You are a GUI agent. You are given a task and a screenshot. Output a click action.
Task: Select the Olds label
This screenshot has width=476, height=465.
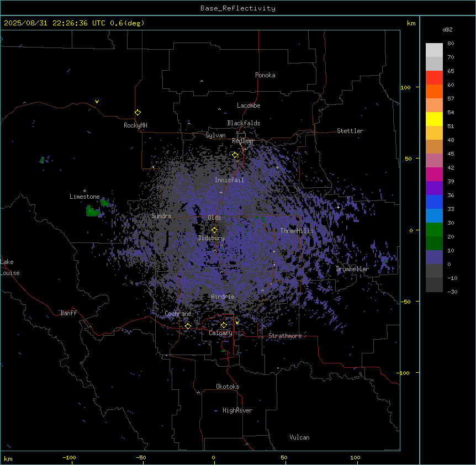coord(214,218)
